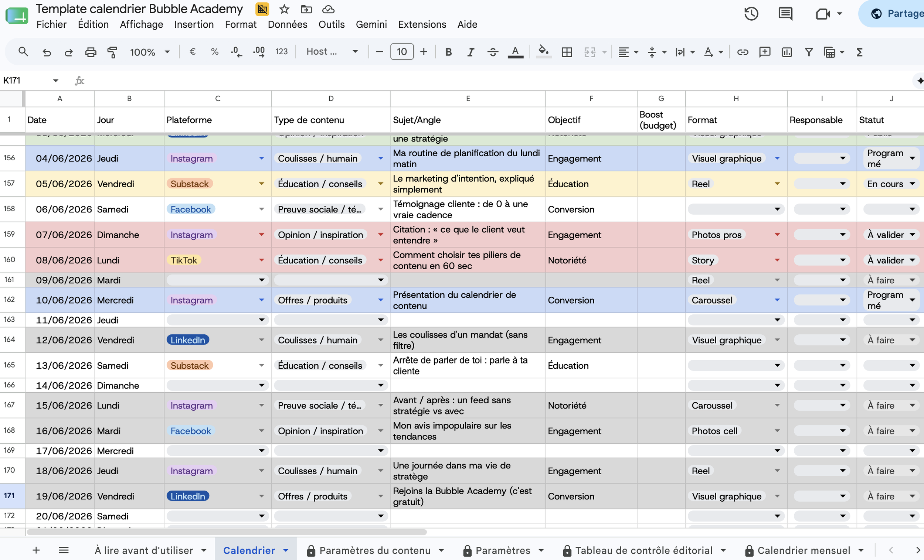Toggle italic formatting
This screenshot has height=560, width=924.
[x=470, y=52]
